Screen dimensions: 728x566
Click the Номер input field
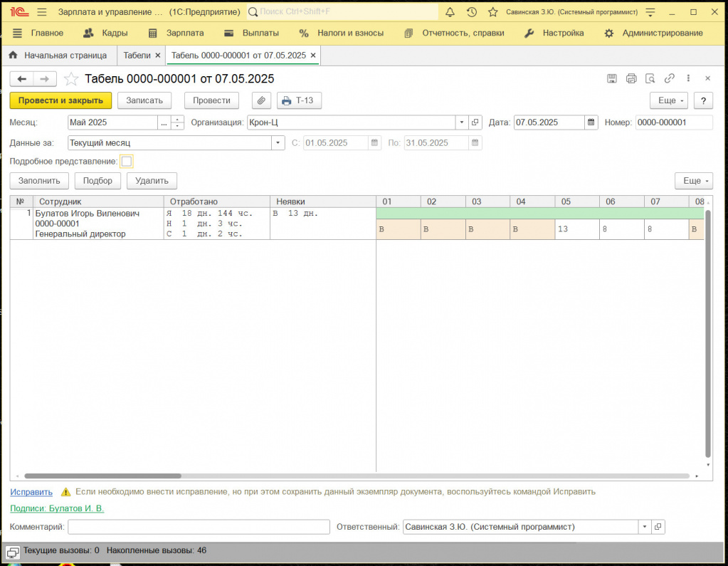[x=674, y=122]
